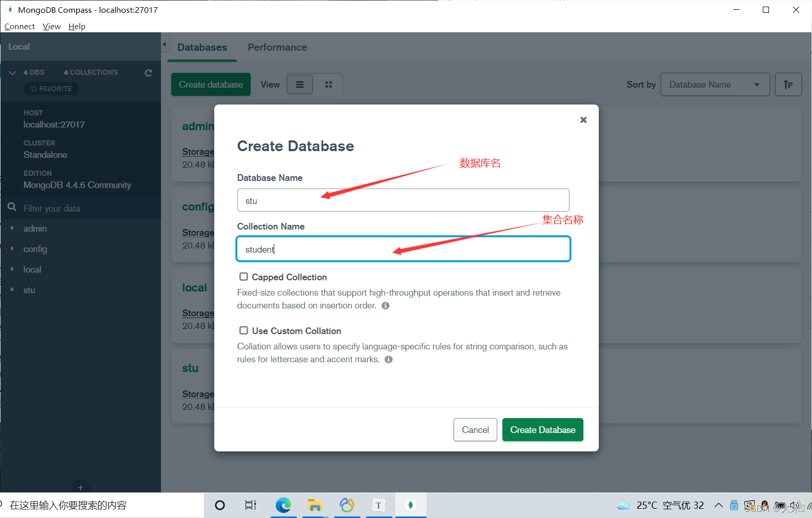This screenshot has height=518, width=812.
Task: Open the Performance tab
Action: point(277,47)
